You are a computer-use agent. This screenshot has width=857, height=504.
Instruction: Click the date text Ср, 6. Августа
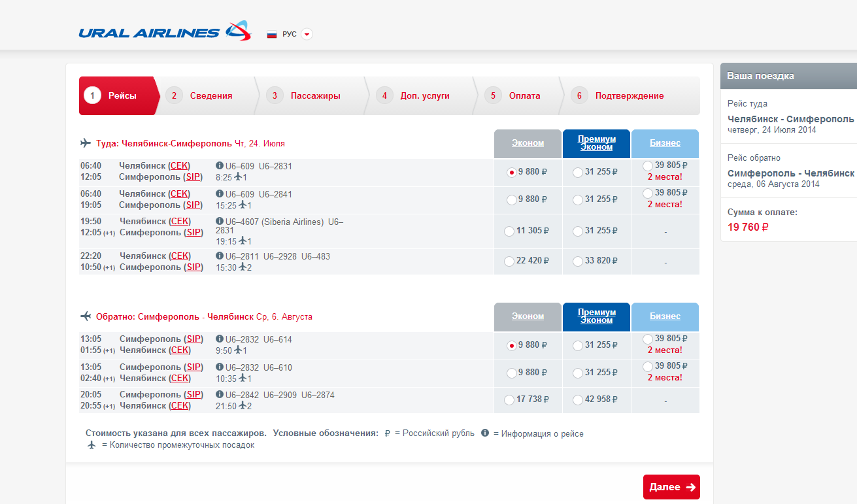click(284, 316)
